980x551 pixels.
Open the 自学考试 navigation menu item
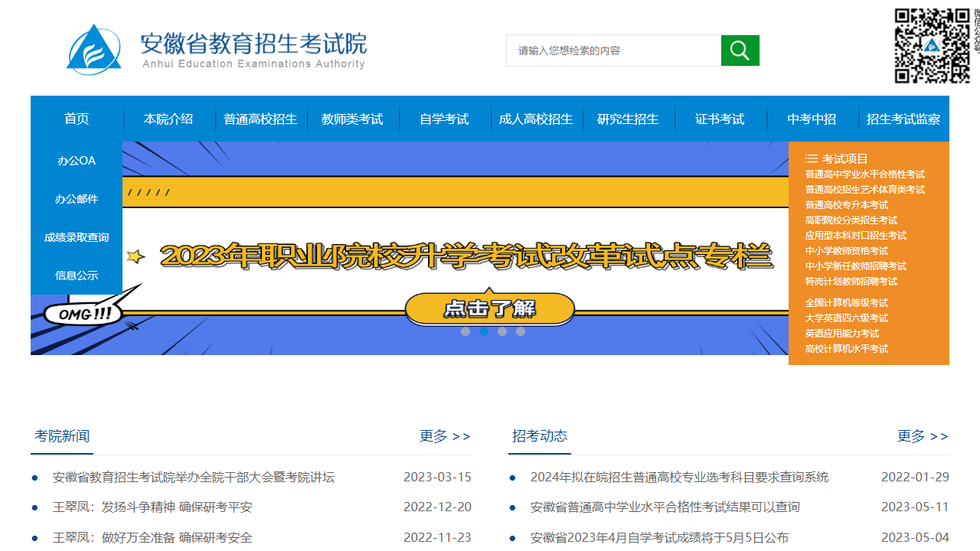tap(445, 119)
